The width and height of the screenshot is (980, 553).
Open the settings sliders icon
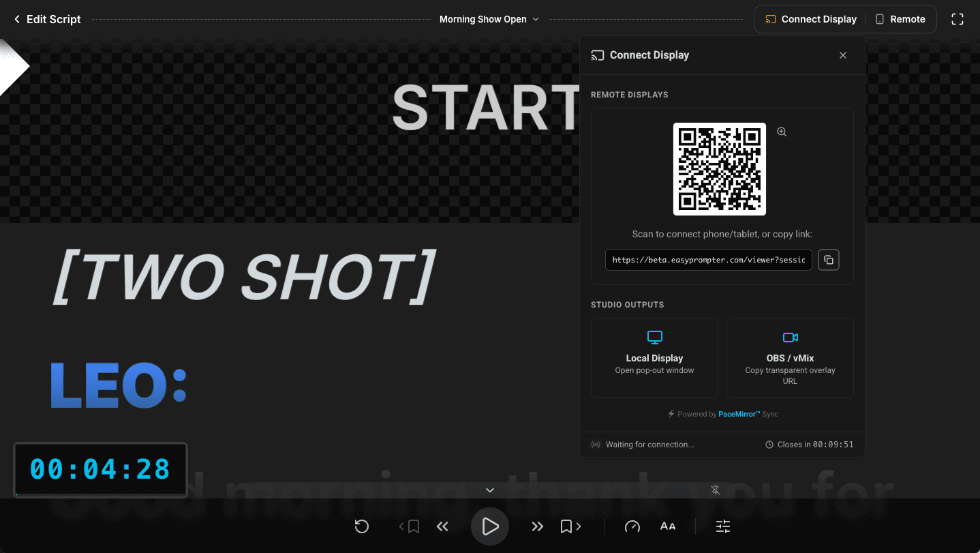[723, 526]
